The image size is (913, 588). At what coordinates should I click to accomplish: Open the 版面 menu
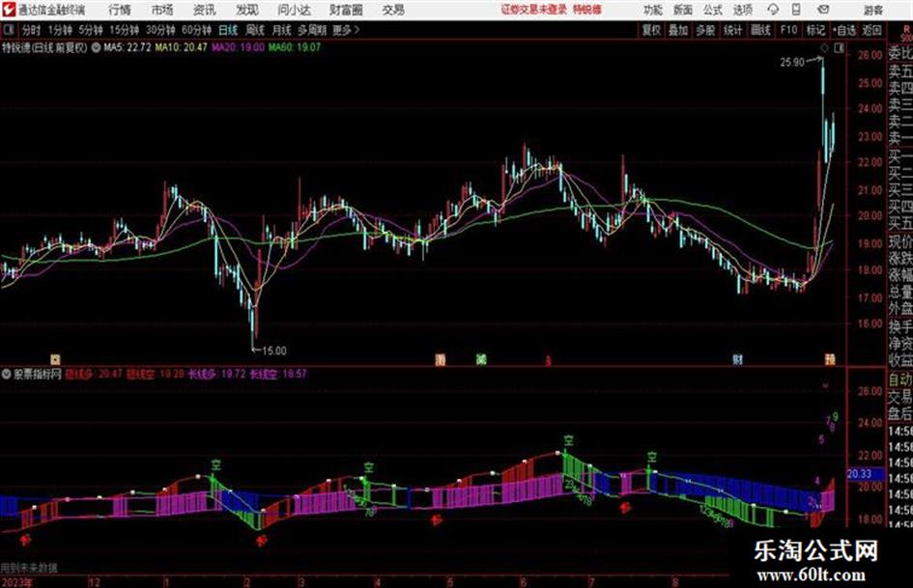[x=682, y=10]
